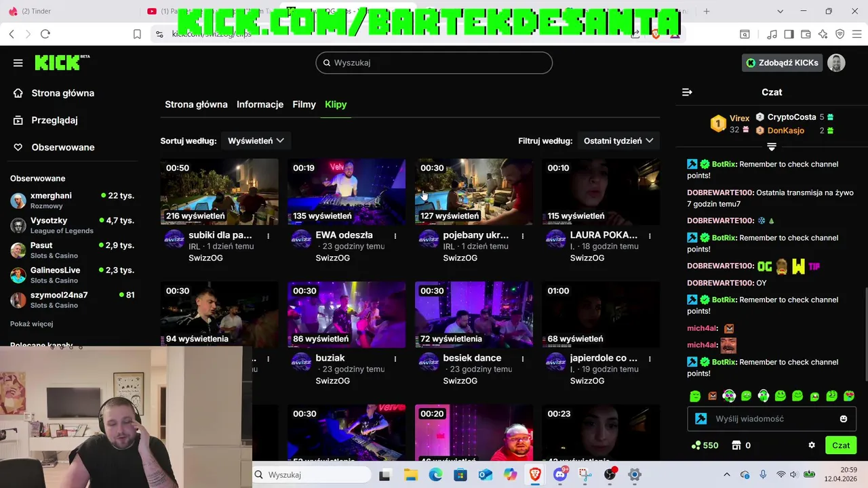The height and width of the screenshot is (488, 868).
Task: Bookmark this page in the browser toolbar
Action: [x=137, y=34]
